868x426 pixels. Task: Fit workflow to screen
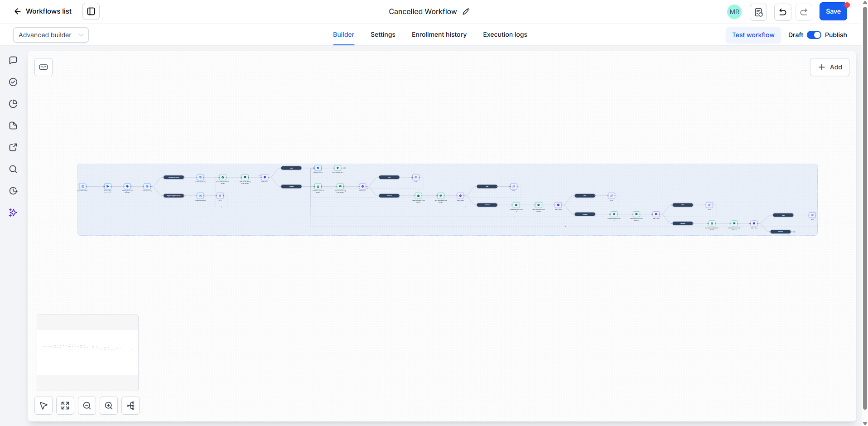pos(65,406)
